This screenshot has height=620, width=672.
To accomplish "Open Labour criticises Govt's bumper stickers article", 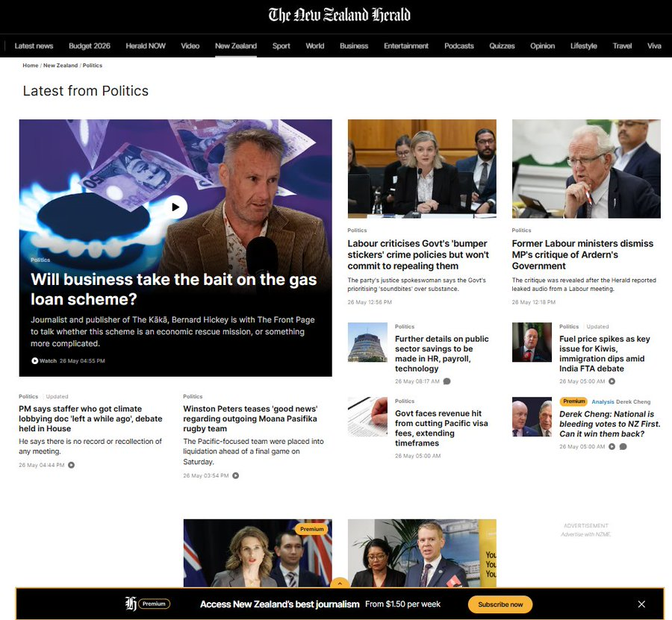I will click(x=418, y=254).
